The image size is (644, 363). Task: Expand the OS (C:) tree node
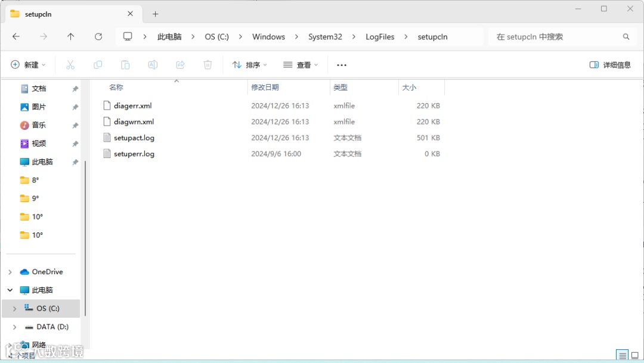point(14,308)
